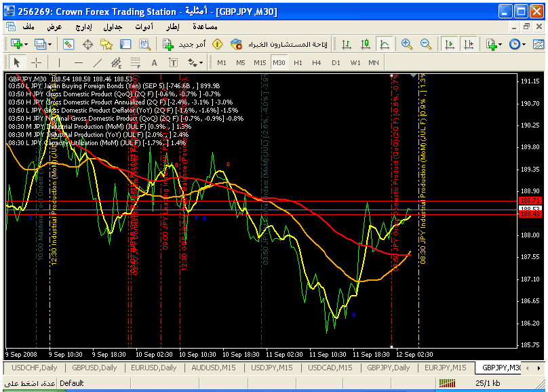Toggle the Auto Scroll chart button
548x392 pixels.
(449, 44)
